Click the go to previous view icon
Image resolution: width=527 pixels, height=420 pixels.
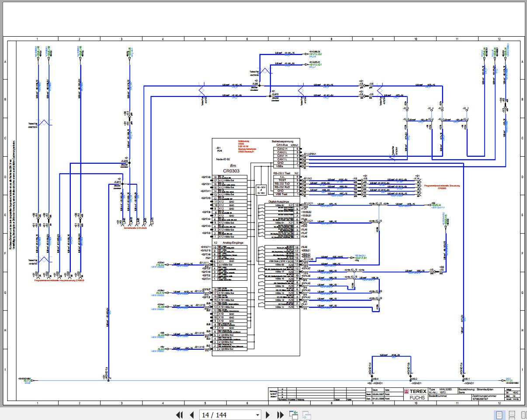click(x=293, y=415)
